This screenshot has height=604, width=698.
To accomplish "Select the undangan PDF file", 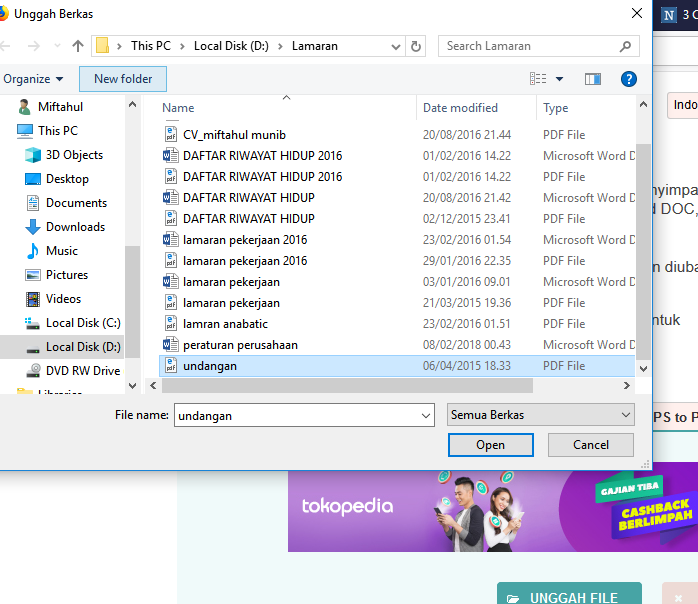I will (x=397, y=366).
